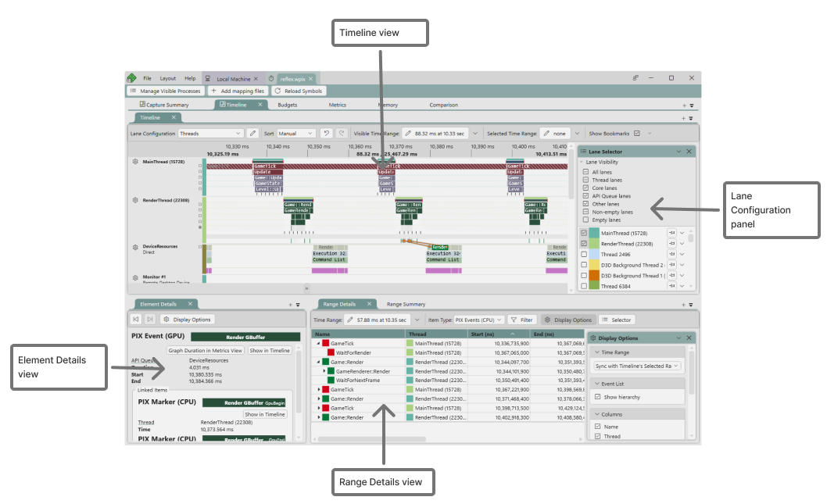This screenshot has height=504, width=827.
Task: Open the File menu
Action: 147,78
